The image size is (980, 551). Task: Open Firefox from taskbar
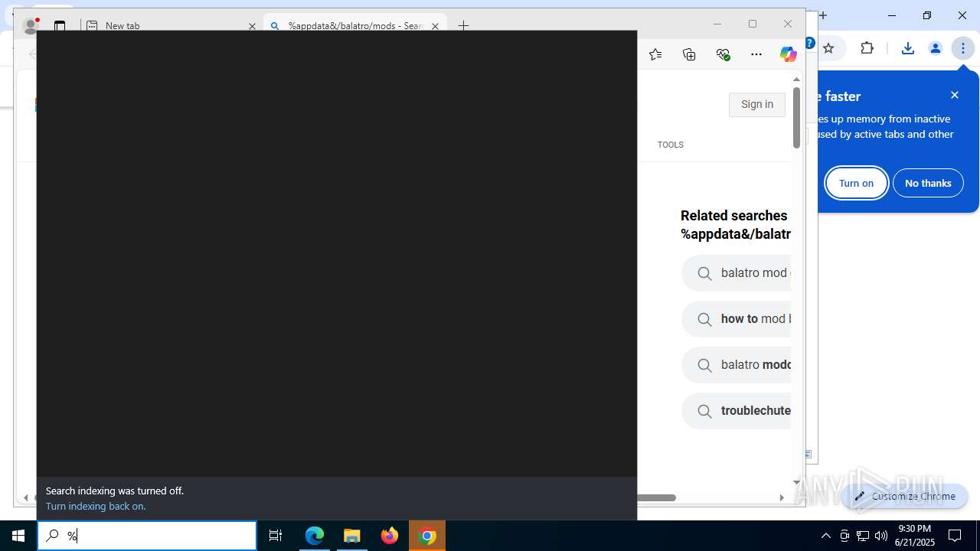(390, 536)
